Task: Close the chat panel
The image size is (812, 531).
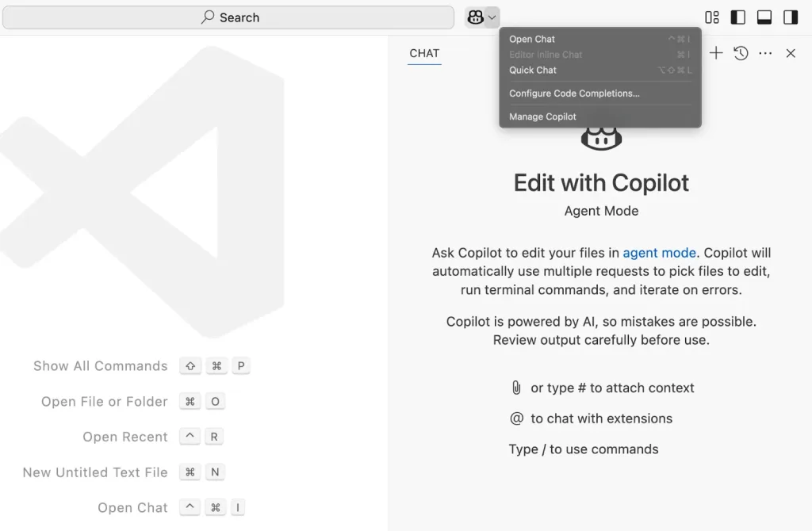Action: click(x=791, y=53)
